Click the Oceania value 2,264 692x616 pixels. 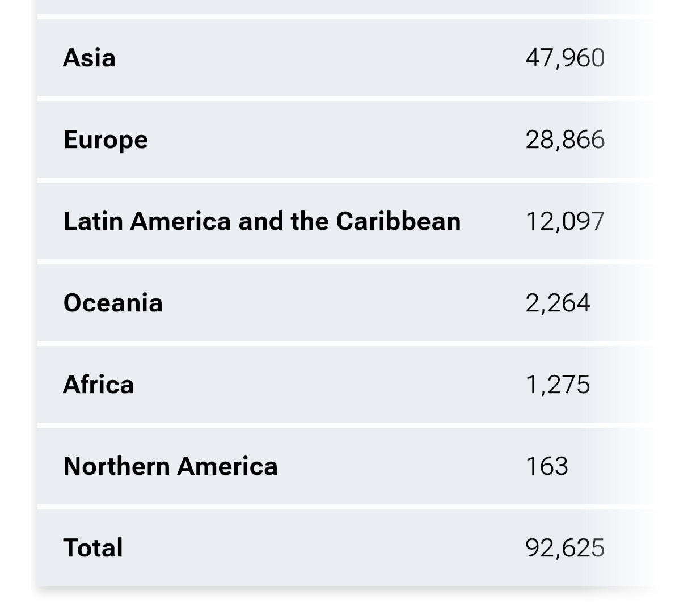[x=557, y=303]
